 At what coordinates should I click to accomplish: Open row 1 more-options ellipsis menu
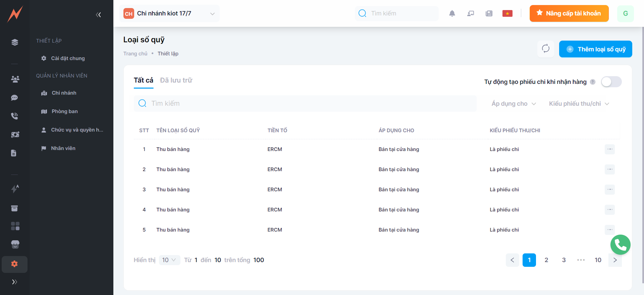point(609,149)
